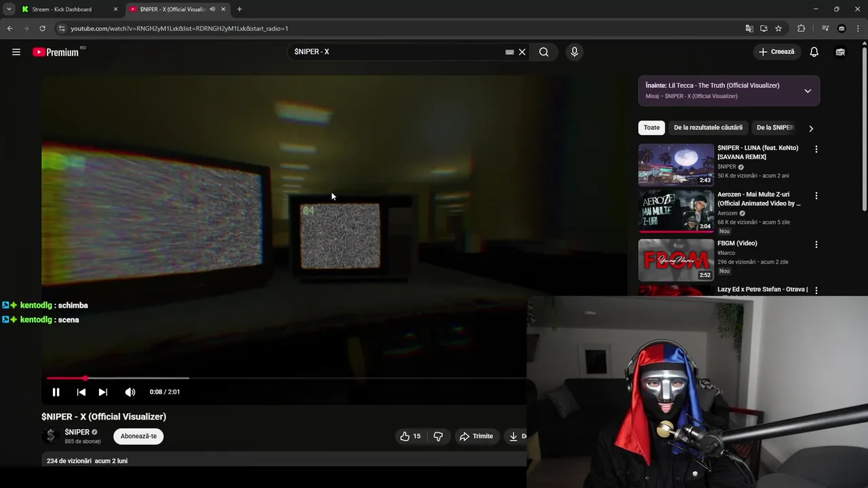Click the magnifier search button
This screenshot has height=488, width=868.
pos(544,52)
